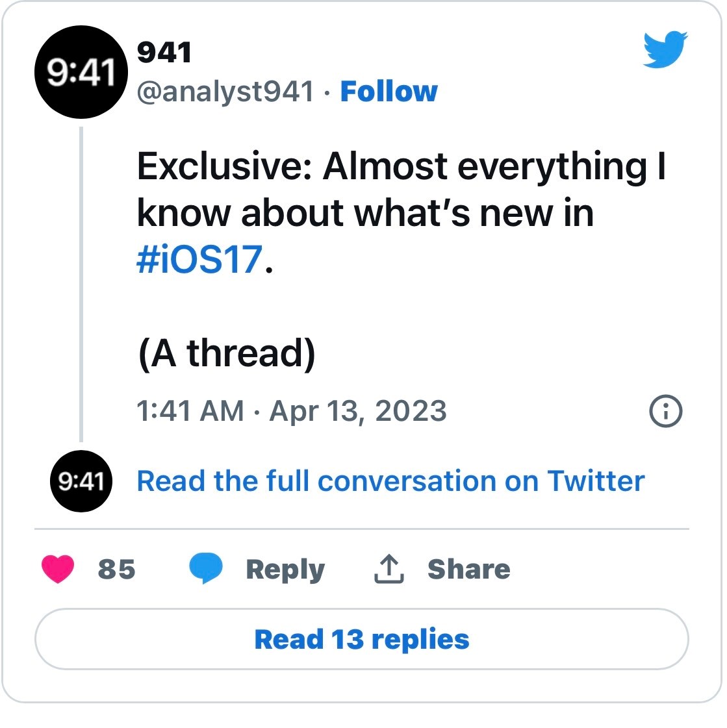Click the pink heart like icon
This screenshot has width=727, height=728.
coord(58,569)
